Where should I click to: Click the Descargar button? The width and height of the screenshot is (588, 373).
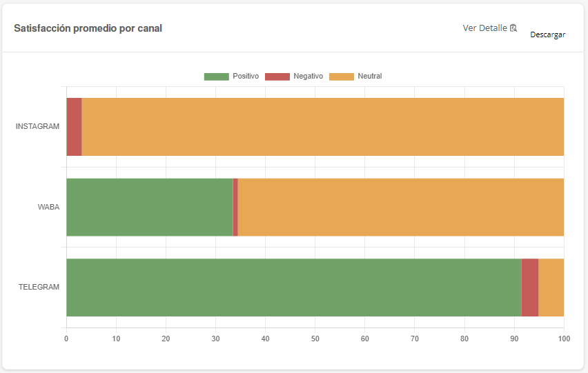pos(547,34)
